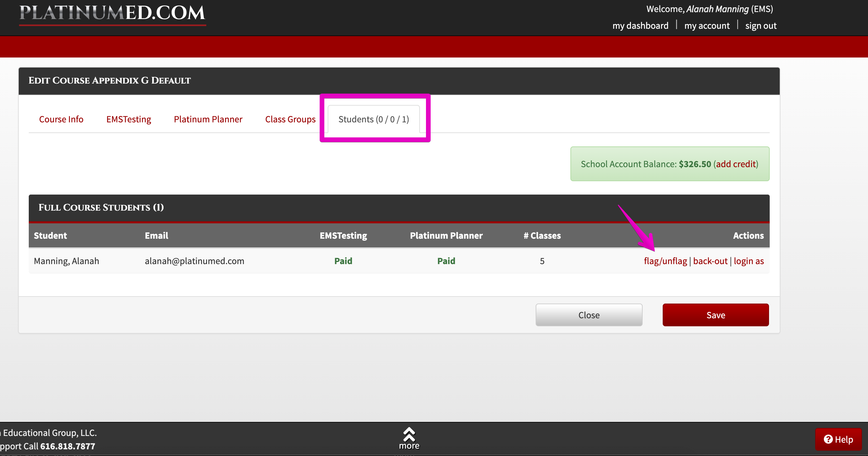The image size is (868, 456).
Task: Open my dashboard link
Action: point(640,26)
